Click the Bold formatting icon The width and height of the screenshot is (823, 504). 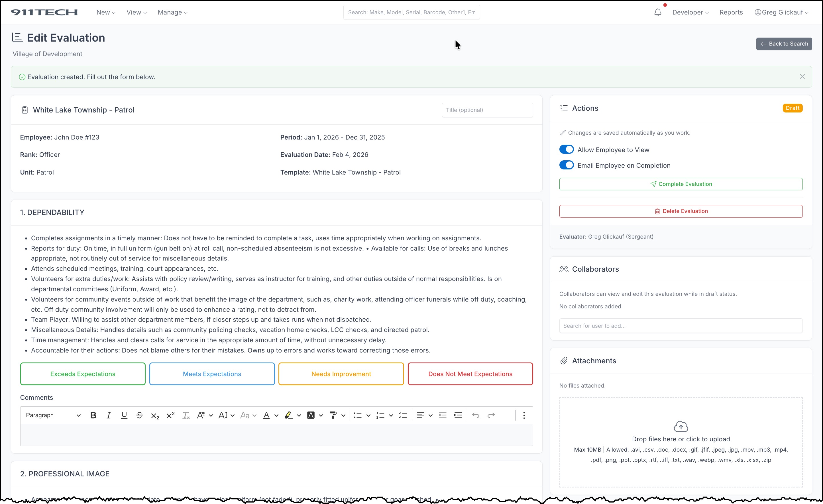[93, 415]
